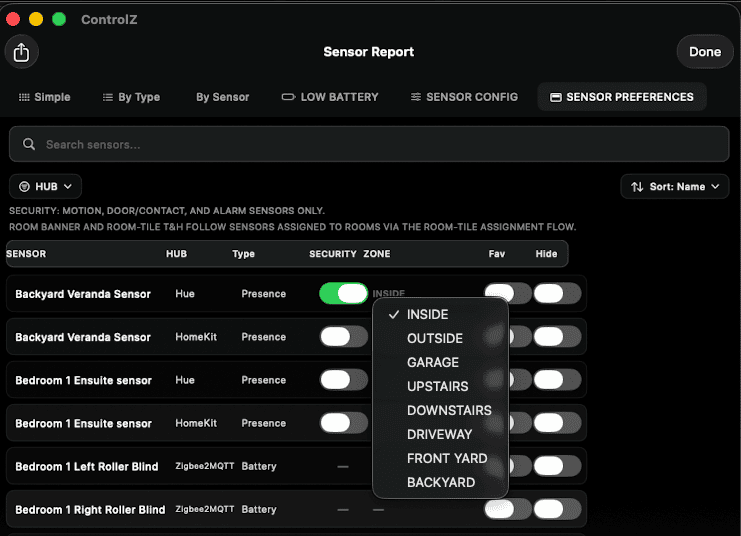Click Zigbee2MQTT in the Left Roller Blind row
741x536 pixels.
[205, 466]
